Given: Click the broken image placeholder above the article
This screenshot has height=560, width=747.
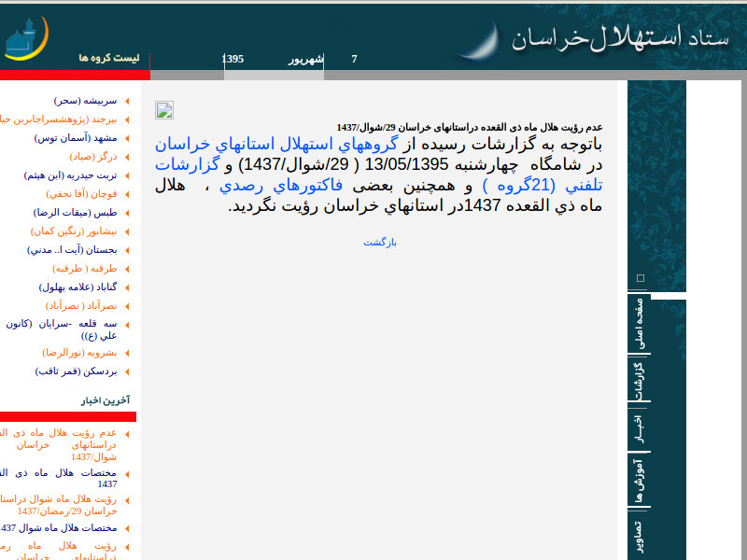Looking at the screenshot, I should point(164,109).
